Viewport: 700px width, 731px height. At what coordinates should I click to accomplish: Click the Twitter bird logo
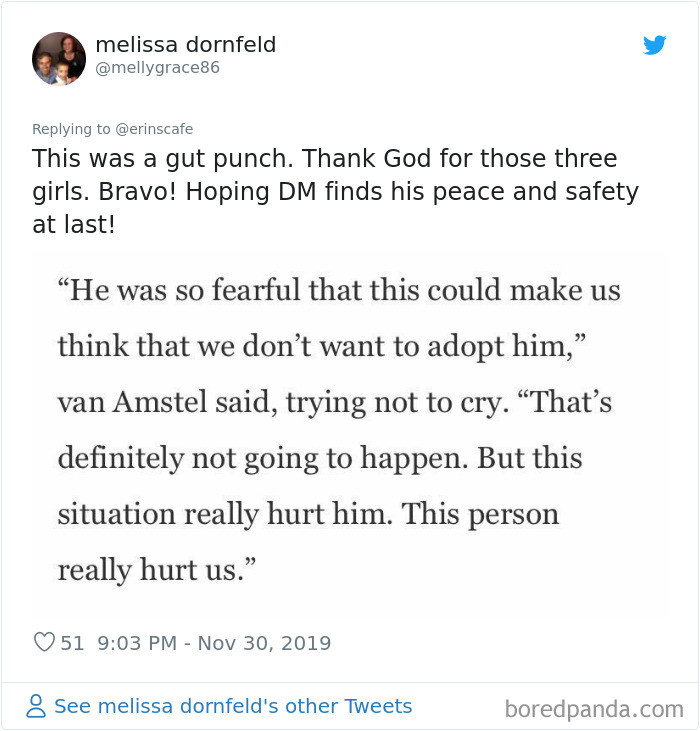(x=654, y=45)
